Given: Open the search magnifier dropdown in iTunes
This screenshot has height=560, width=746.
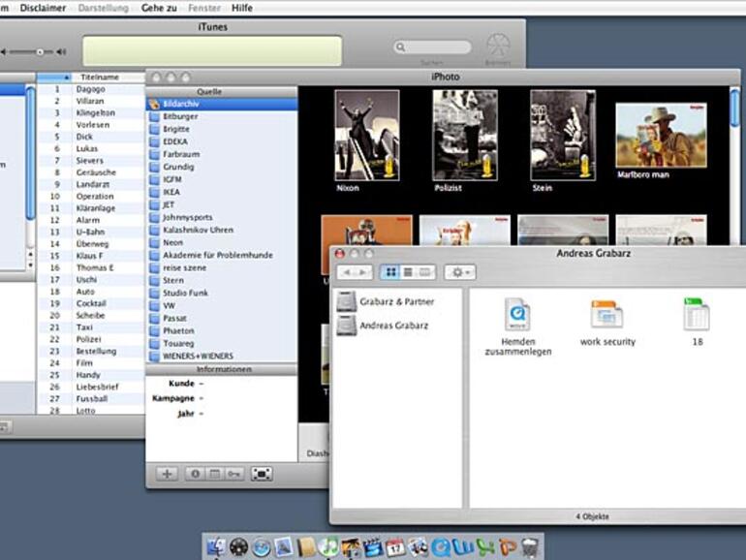Looking at the screenshot, I should point(402,47).
